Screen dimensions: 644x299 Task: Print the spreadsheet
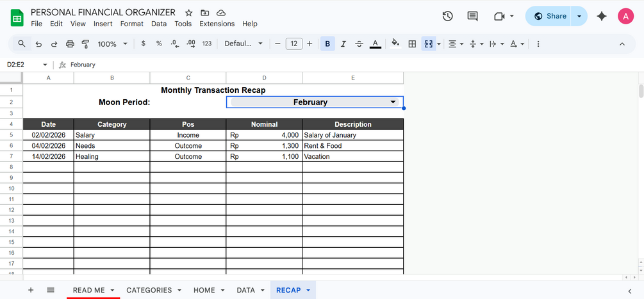click(70, 44)
